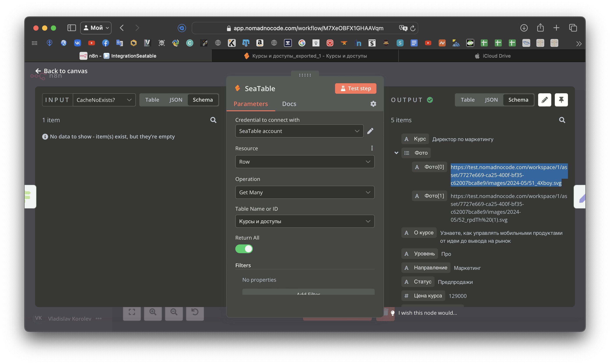This screenshot has height=364, width=610.
Task: Open Amazon bookmark in favorites bar
Action: pyautogui.click(x=260, y=43)
